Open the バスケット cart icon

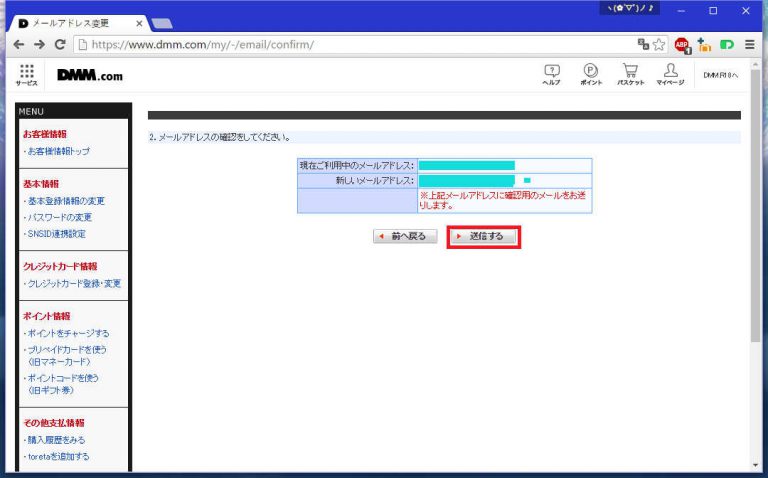click(x=630, y=75)
